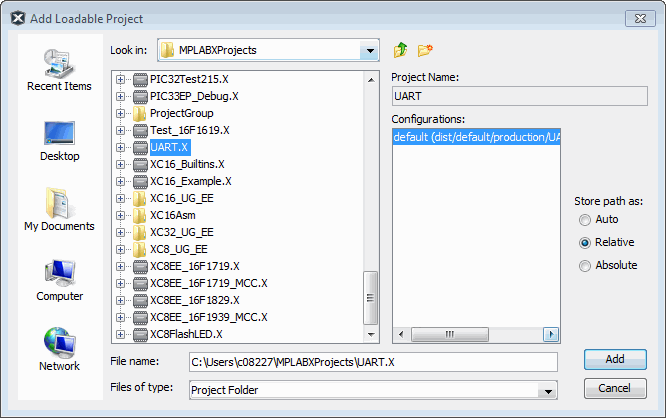
Task: Click the Add button
Action: tap(615, 359)
